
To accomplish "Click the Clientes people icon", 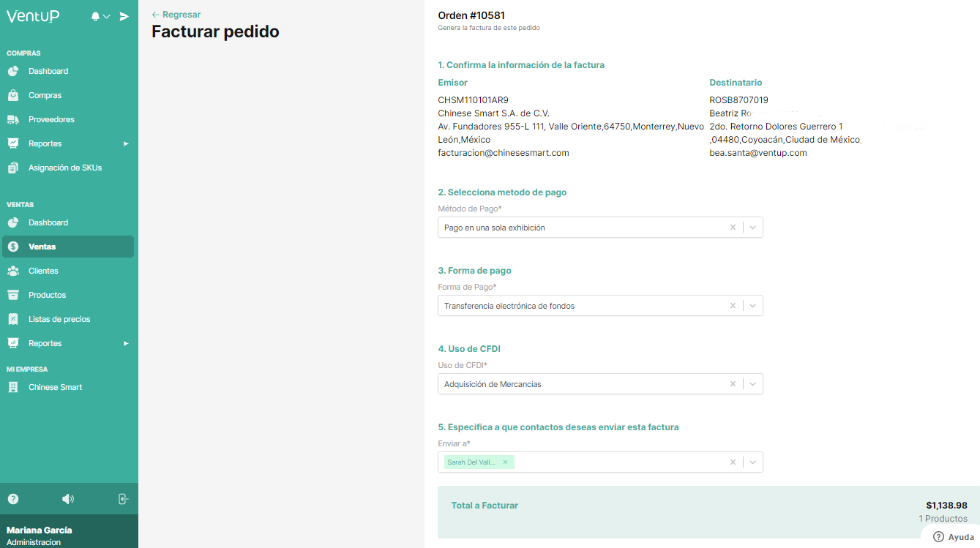I will (x=13, y=271).
